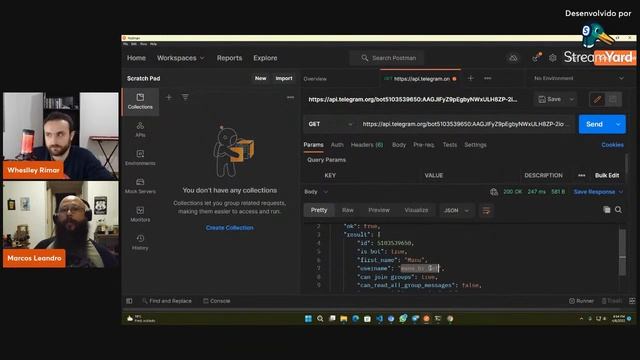Switch to the request Settings tab

tap(476, 144)
